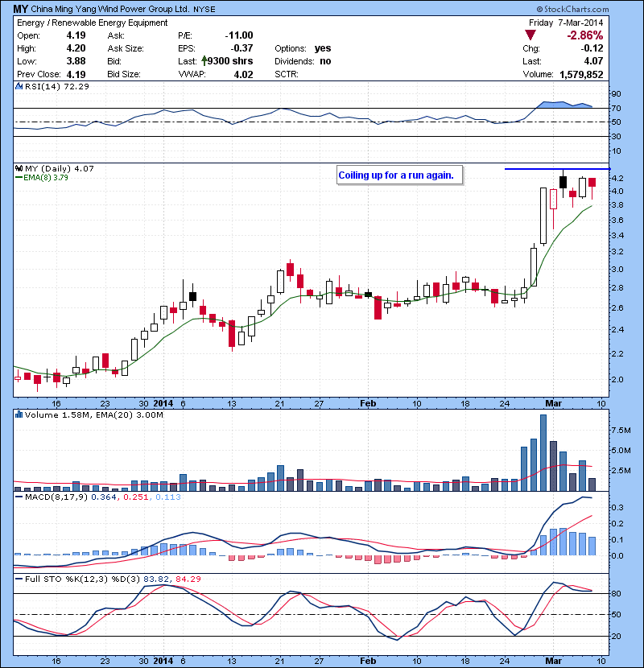Viewport: 644px width, 668px height.
Task: Click the stochastic %D value 84.29
Action: click(188, 579)
